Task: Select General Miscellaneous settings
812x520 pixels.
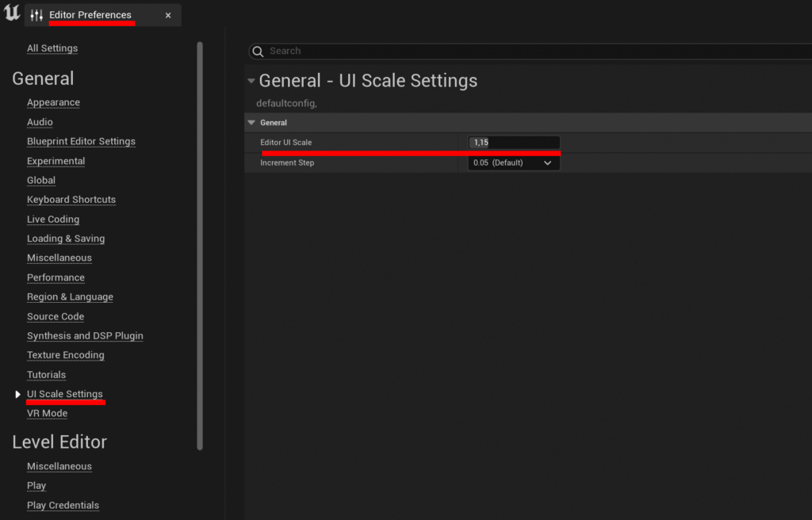Action: [x=59, y=258]
